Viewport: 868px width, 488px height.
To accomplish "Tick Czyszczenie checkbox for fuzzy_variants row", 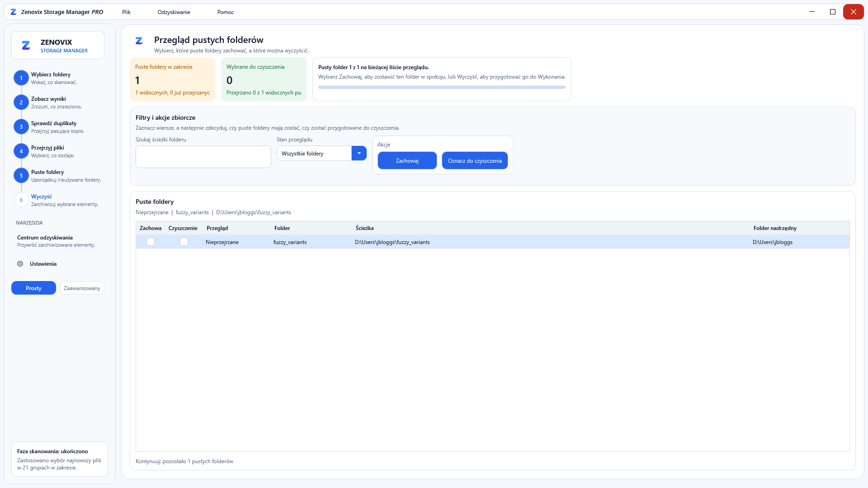I will pos(184,242).
